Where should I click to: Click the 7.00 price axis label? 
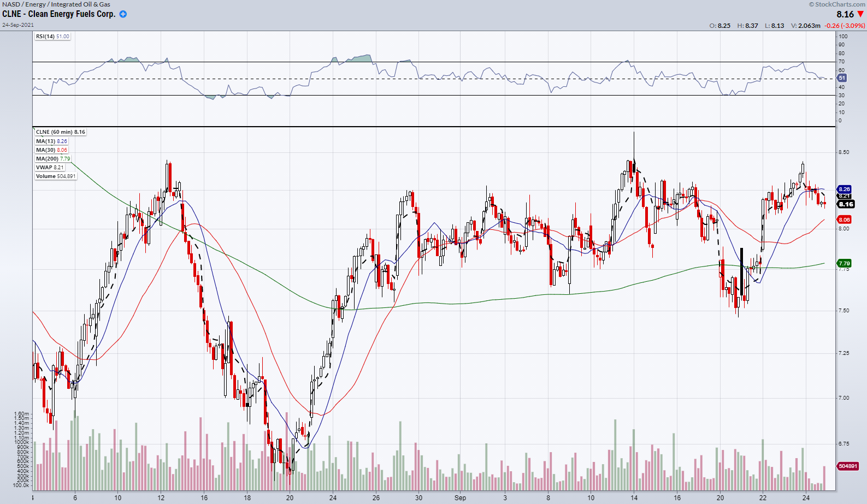[x=844, y=398]
